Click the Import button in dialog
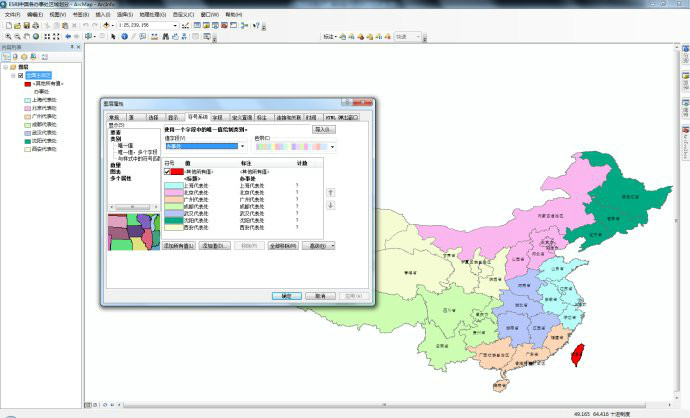The width and height of the screenshot is (690, 418). point(324,130)
